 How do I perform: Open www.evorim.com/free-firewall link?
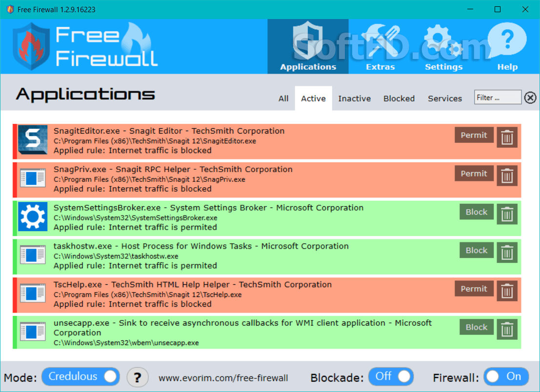pos(223,378)
